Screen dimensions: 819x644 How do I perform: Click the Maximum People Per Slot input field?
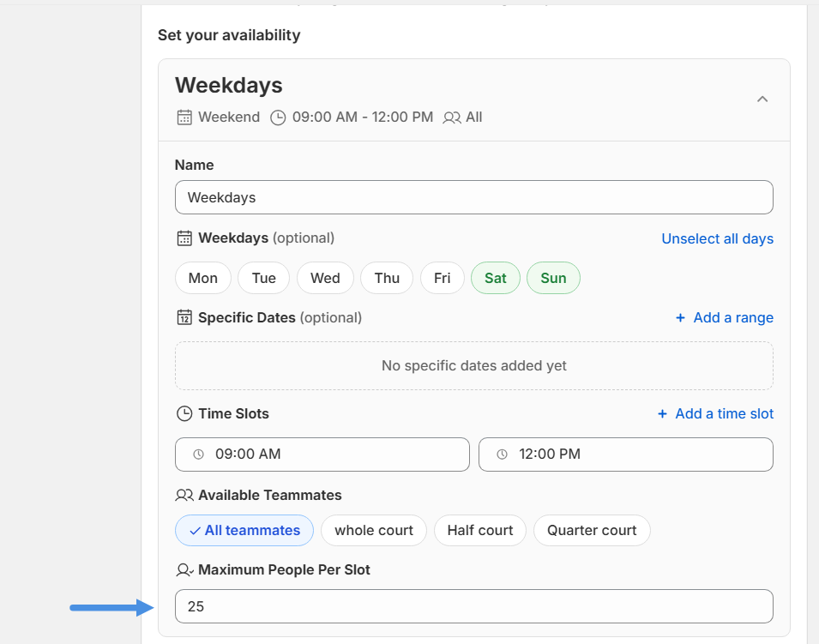click(473, 606)
